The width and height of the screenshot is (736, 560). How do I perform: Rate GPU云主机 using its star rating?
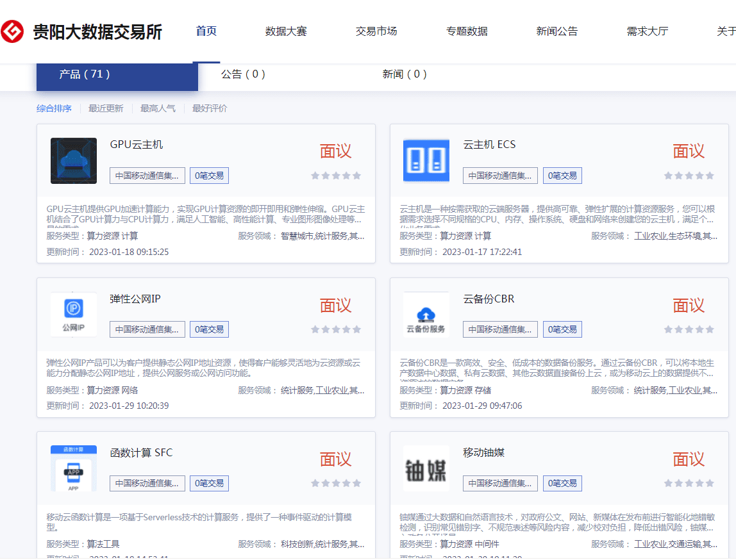[x=336, y=176]
